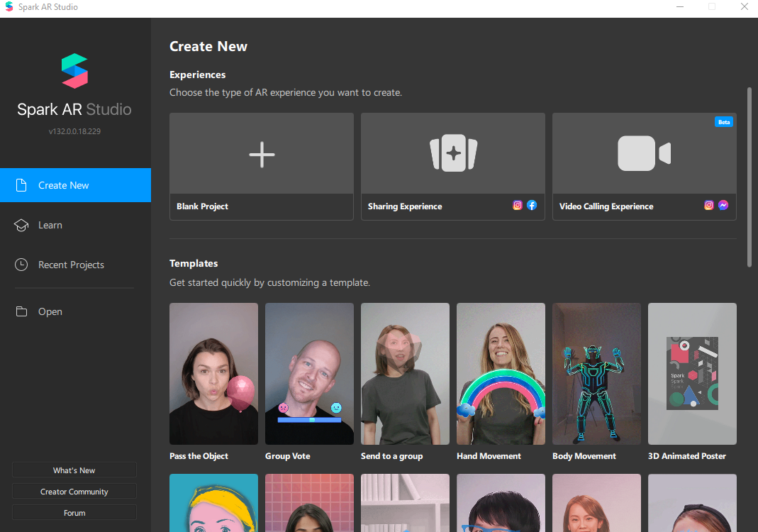The height and width of the screenshot is (532, 758).
Task: Visit the Creator Community
Action: [74, 492]
